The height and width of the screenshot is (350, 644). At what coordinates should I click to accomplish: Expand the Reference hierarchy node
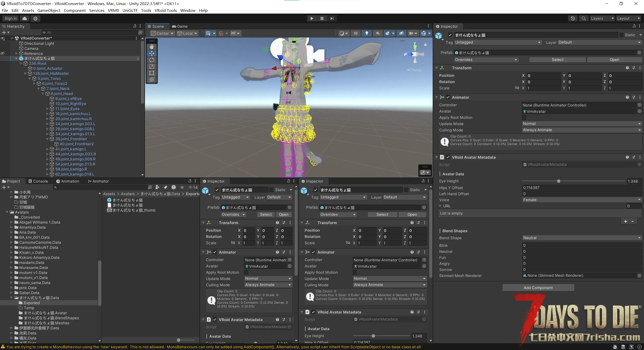pyautogui.click(x=16, y=53)
